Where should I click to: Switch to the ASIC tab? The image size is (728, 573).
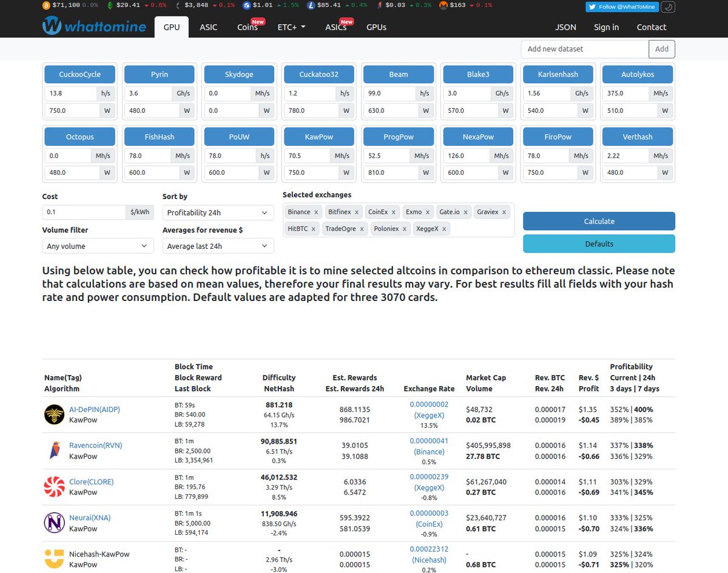pos(208,27)
